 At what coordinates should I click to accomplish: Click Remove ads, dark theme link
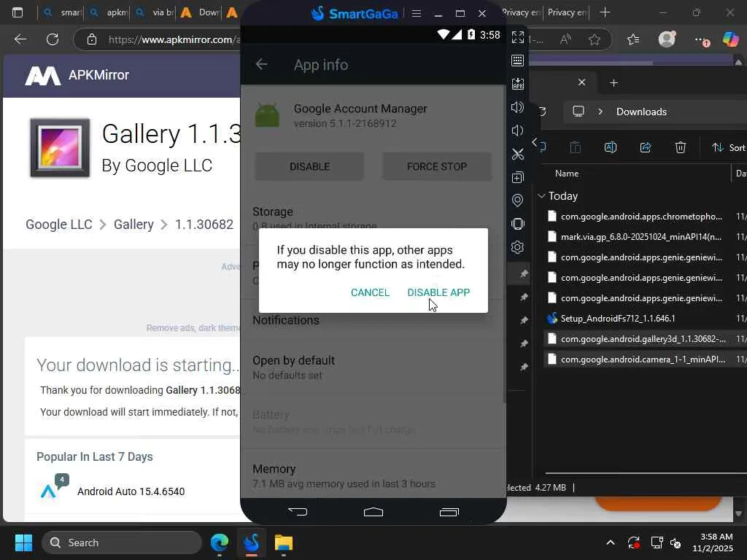coord(193,327)
